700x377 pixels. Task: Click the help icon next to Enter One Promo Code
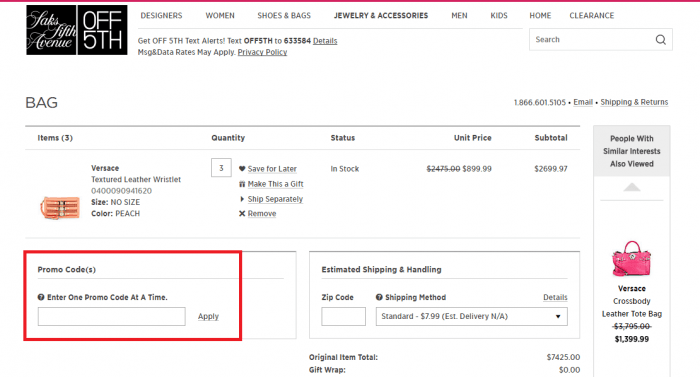pyautogui.click(x=41, y=297)
